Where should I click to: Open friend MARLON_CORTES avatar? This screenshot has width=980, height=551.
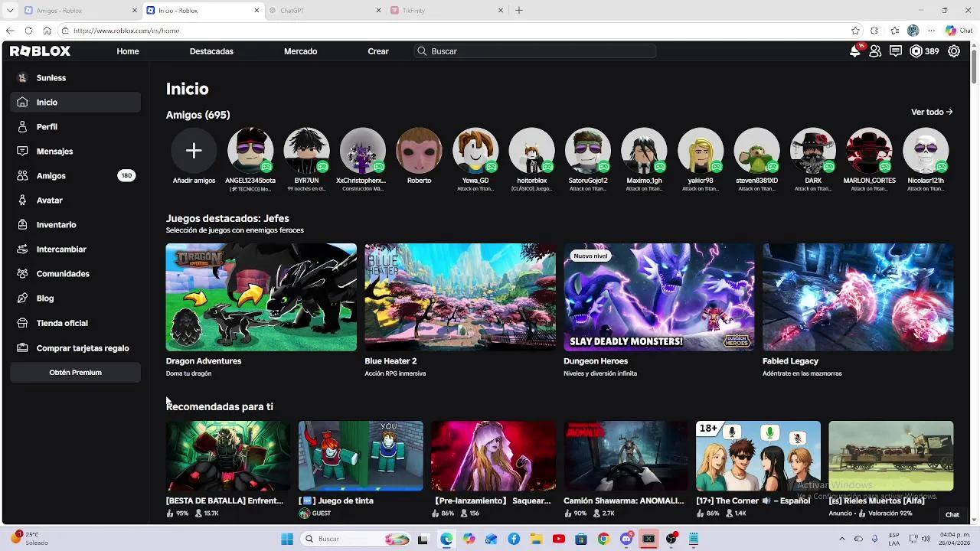869,151
